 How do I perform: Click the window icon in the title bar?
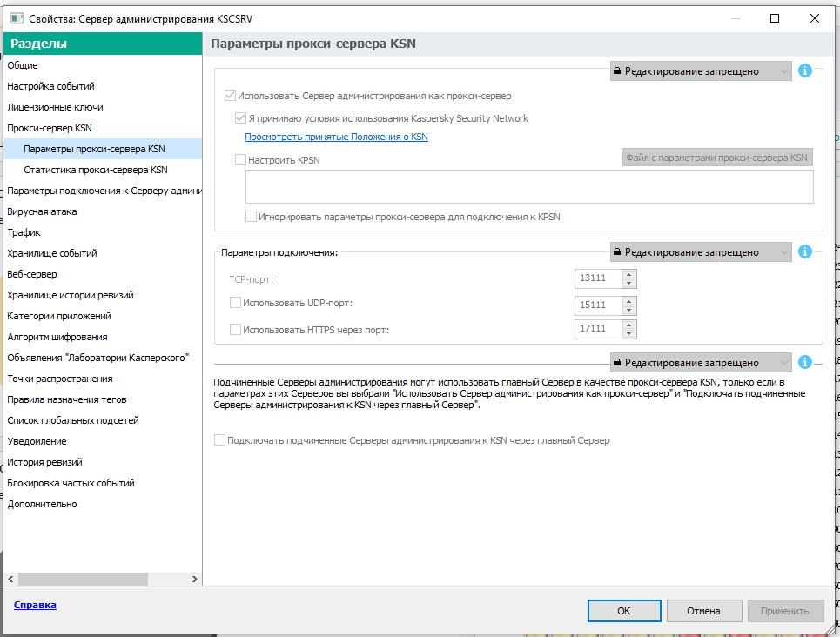tap(16, 18)
